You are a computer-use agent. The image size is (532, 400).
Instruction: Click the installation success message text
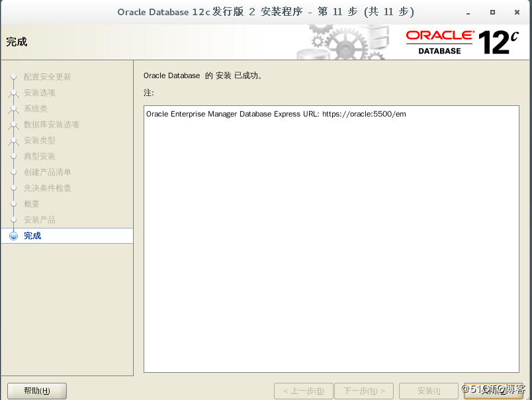tap(203, 75)
